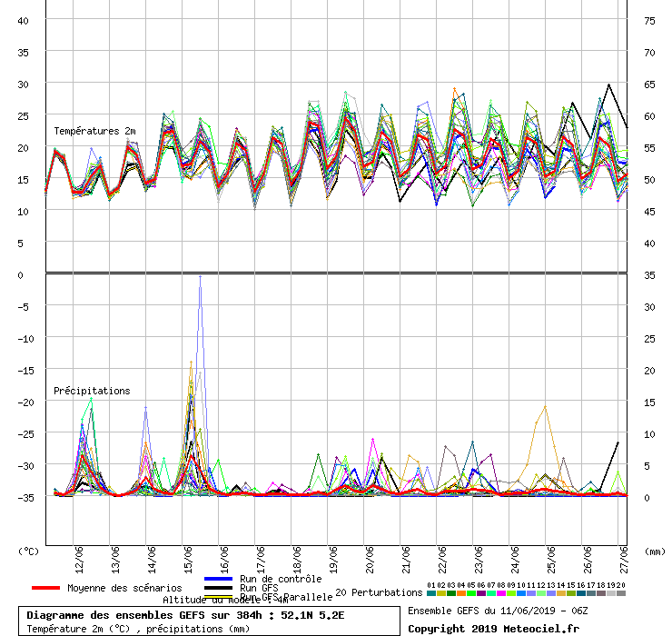Click the 'Précipitations' chart label

coord(92,391)
